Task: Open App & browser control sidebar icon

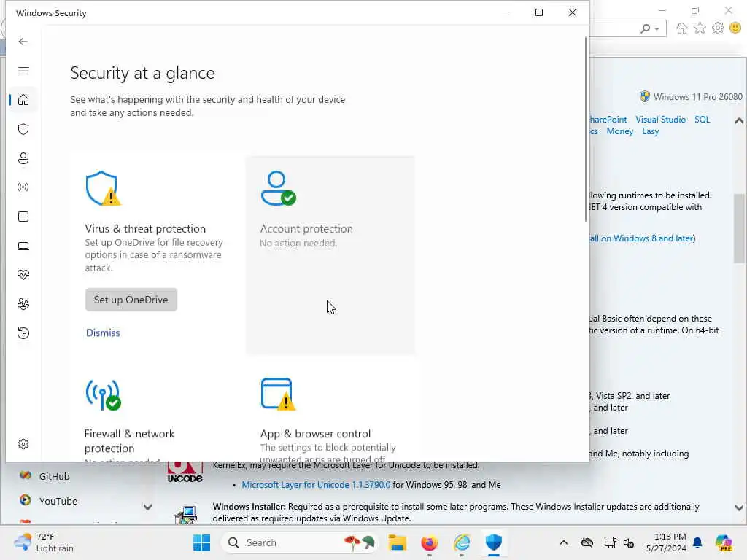Action: (23, 217)
